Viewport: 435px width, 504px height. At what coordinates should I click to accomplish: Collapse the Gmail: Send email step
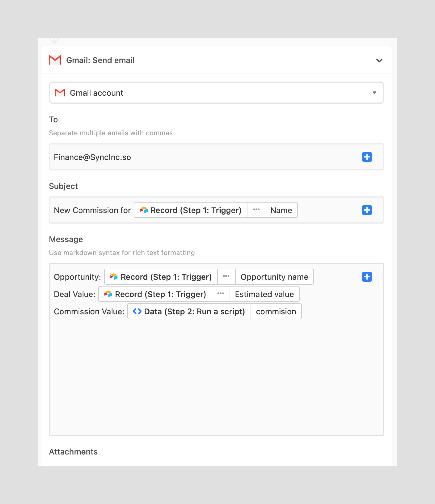379,61
